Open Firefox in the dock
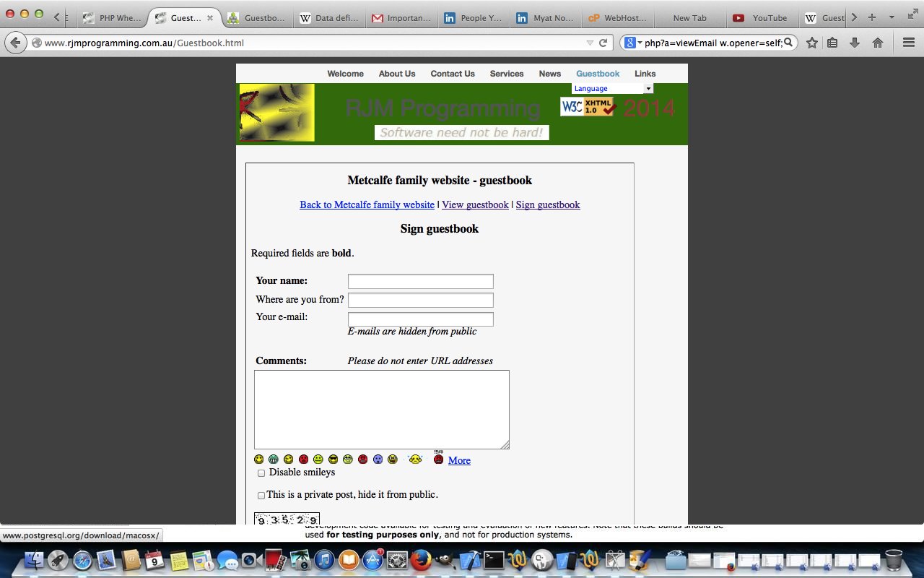Viewport: 924px width, 578px height. click(421, 560)
